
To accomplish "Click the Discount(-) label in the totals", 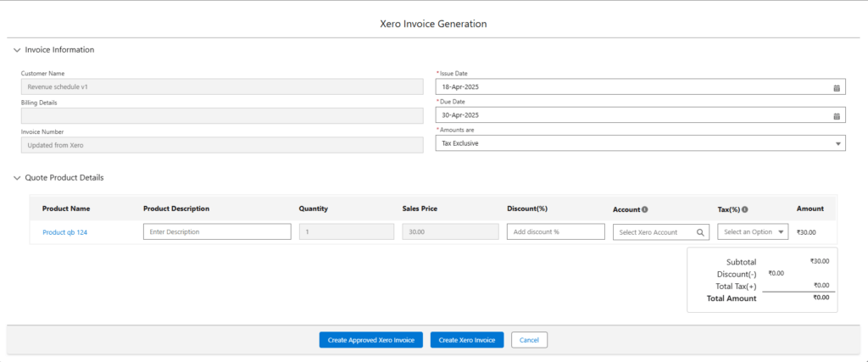I will pyautogui.click(x=737, y=274).
